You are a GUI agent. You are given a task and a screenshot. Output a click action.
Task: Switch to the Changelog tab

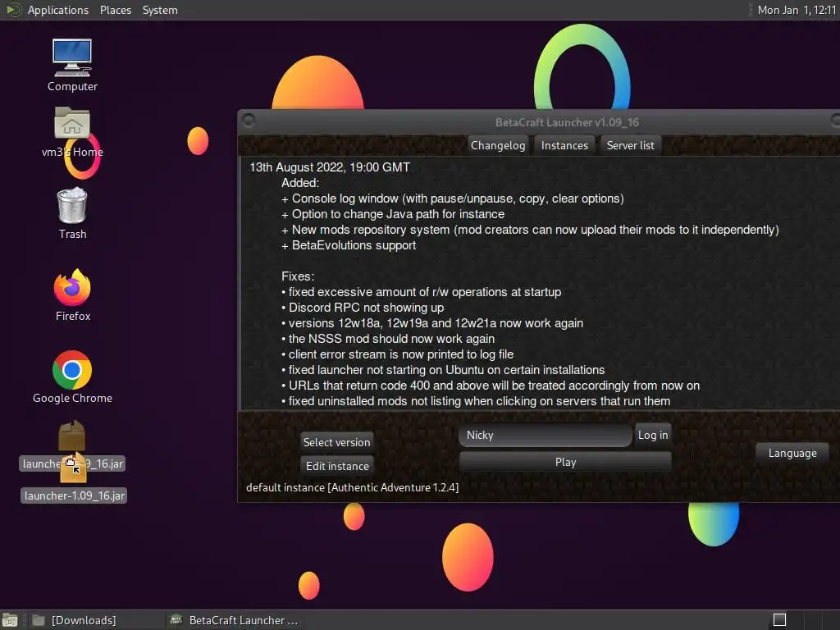pyautogui.click(x=498, y=145)
